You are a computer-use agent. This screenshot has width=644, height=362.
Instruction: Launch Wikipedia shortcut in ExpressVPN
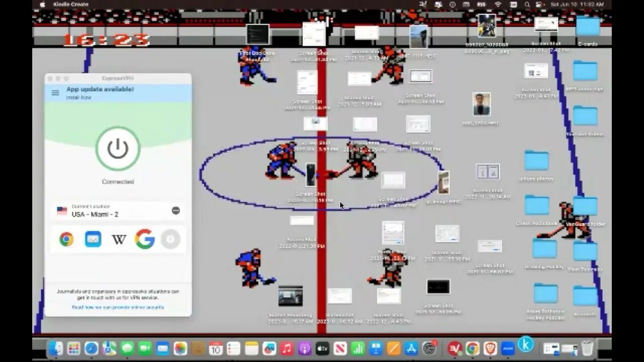(119, 239)
